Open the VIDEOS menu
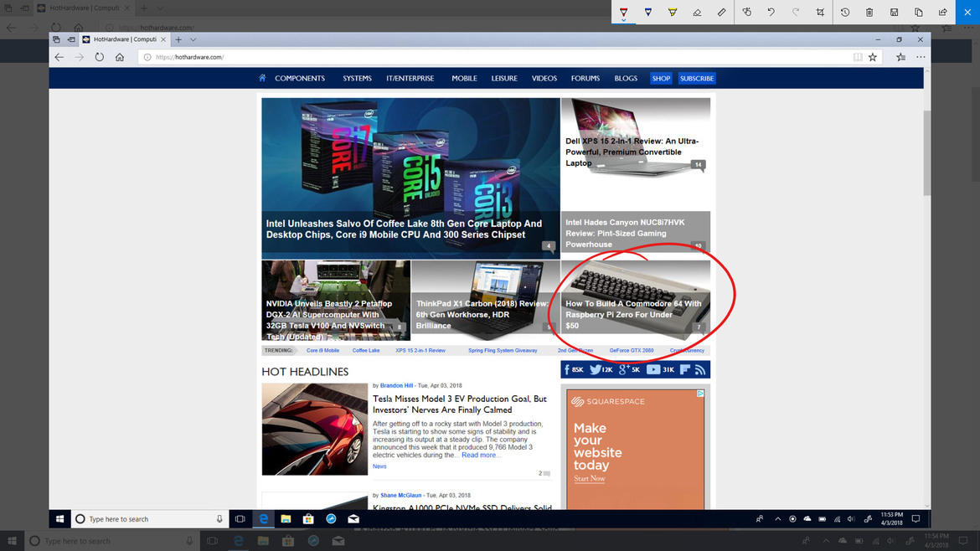The height and width of the screenshot is (551, 980). tap(544, 78)
